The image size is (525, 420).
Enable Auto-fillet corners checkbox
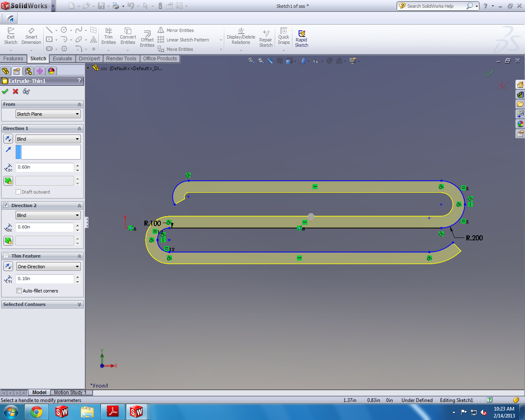19,291
